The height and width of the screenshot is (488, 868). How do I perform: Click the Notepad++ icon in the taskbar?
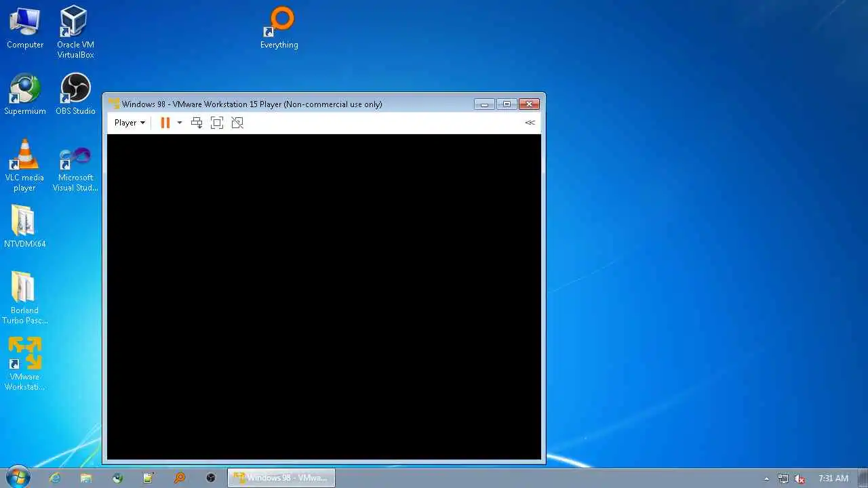coord(149,478)
